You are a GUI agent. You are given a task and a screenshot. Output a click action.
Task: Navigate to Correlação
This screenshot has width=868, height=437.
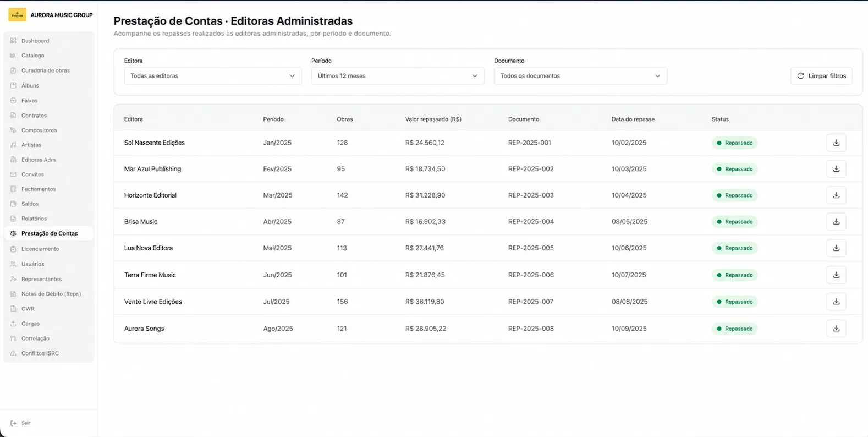tap(48, 338)
